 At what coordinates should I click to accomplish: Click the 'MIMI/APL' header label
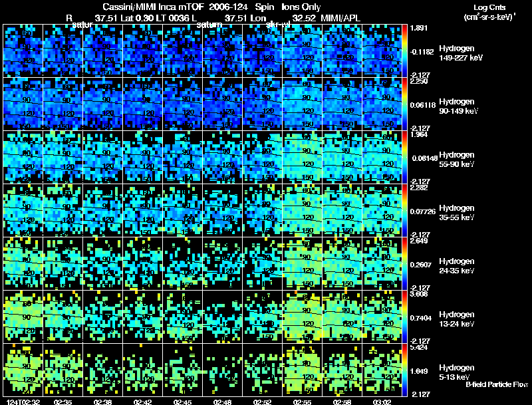point(340,19)
